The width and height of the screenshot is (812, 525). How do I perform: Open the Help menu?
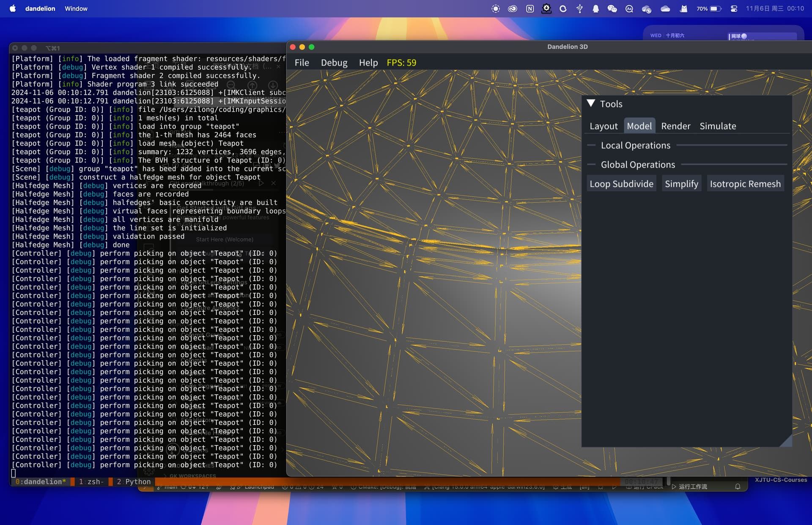(368, 63)
